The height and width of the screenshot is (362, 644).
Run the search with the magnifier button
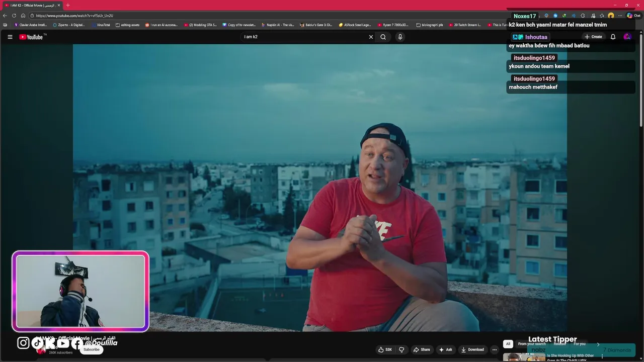coord(383,37)
